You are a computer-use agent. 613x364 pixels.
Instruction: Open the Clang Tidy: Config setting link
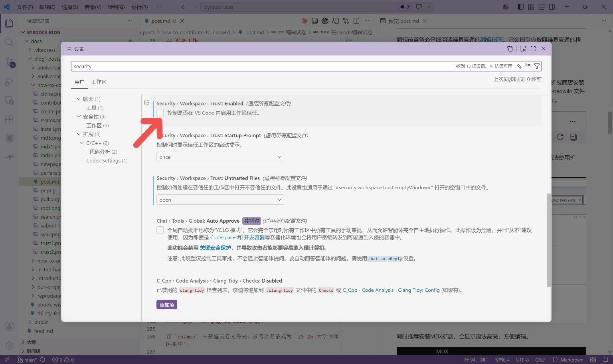[391, 290]
